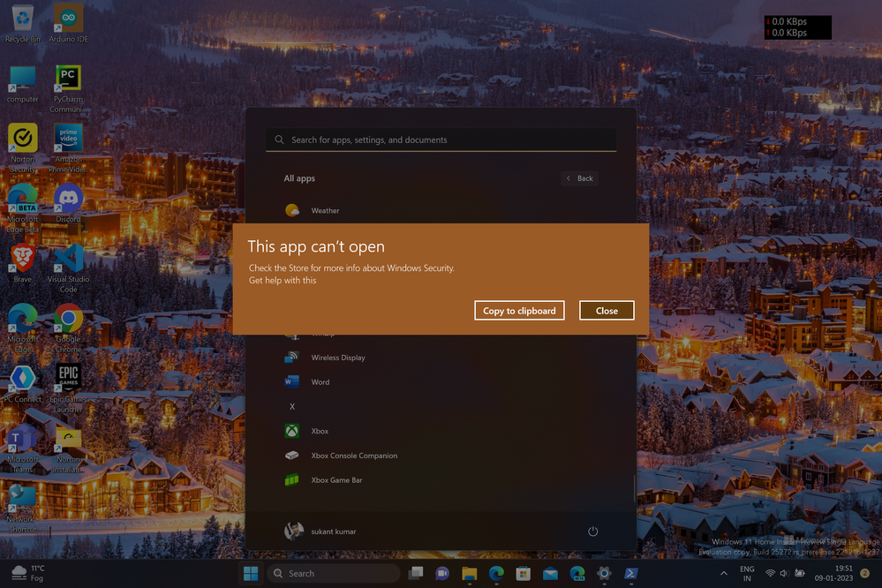Click the apps search field

[440, 139]
